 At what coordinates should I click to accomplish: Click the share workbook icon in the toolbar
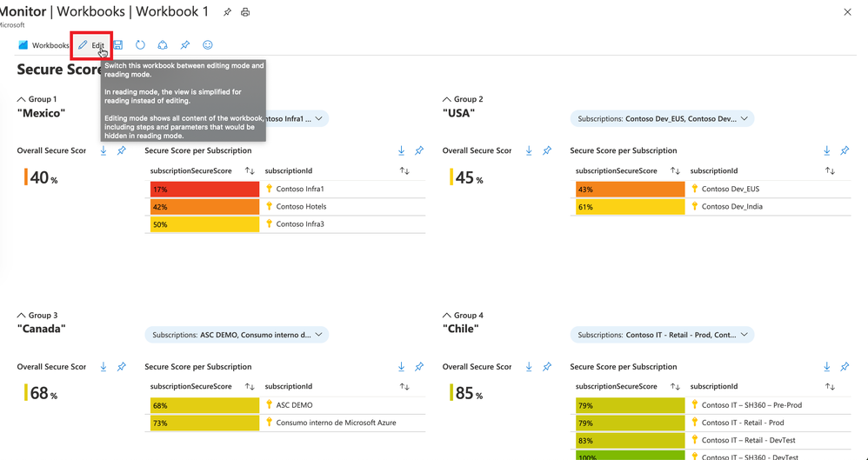pos(163,45)
